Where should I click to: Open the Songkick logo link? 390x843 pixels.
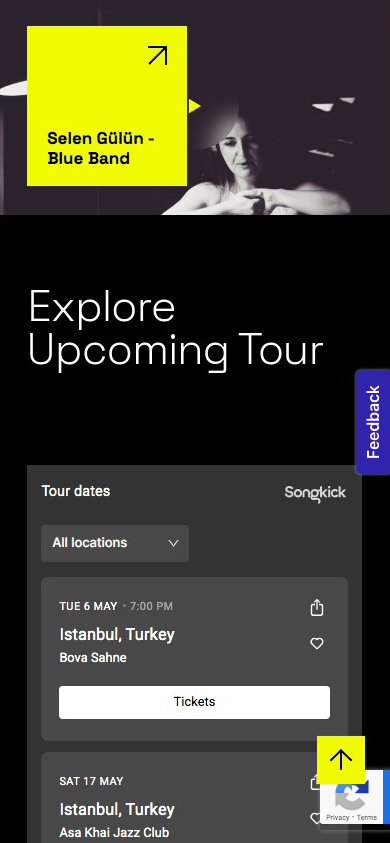point(315,493)
